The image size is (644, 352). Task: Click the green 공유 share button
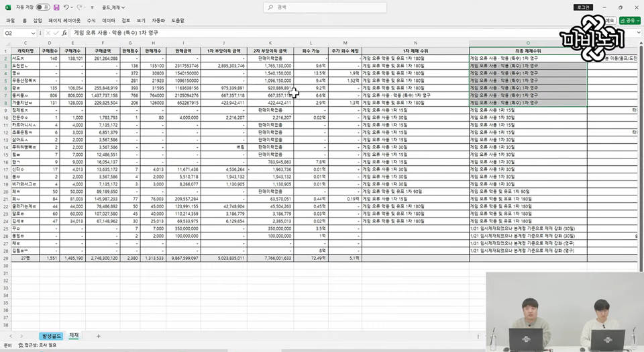[629, 21]
